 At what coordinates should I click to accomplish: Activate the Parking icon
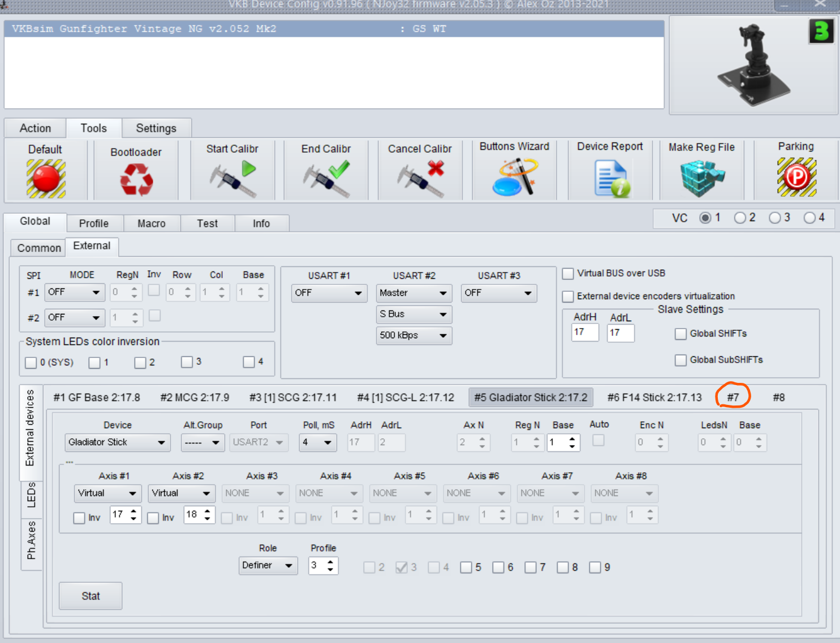tap(796, 177)
